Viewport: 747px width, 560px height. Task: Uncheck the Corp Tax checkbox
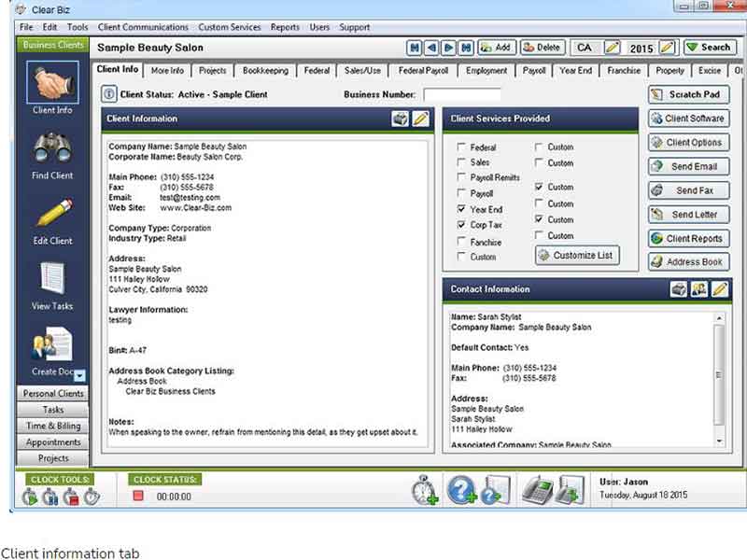[461, 224]
